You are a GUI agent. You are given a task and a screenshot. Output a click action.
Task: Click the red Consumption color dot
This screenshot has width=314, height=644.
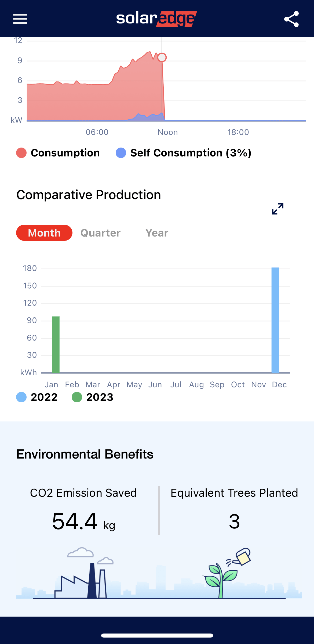21,153
